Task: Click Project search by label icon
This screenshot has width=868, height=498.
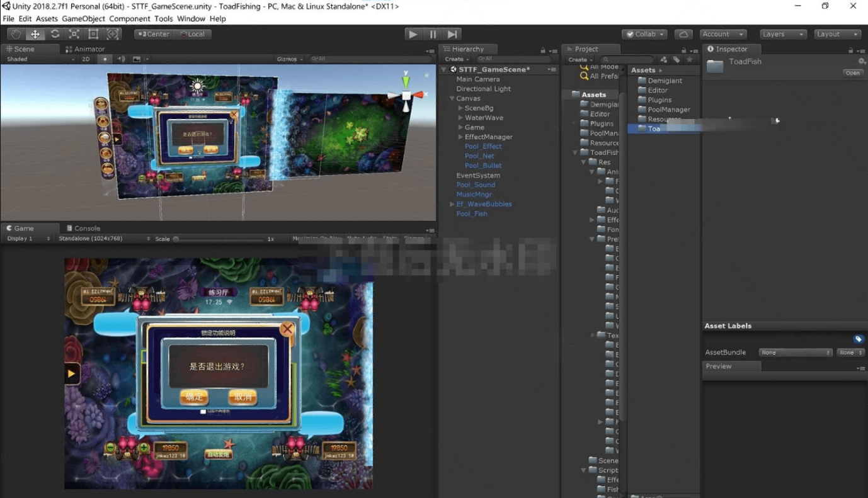Action: point(676,59)
